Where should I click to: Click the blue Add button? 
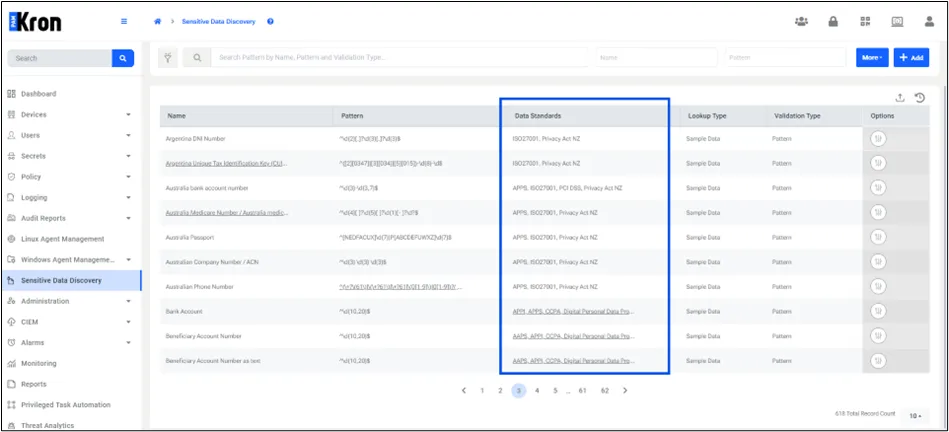pos(911,57)
